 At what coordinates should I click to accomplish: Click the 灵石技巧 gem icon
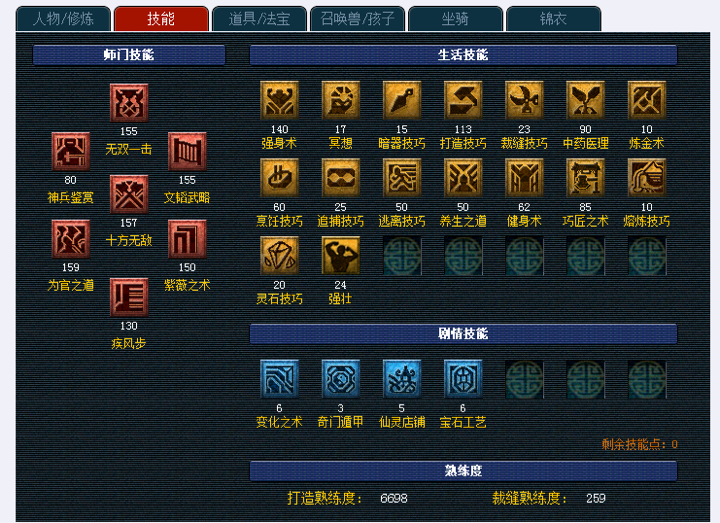(x=279, y=256)
